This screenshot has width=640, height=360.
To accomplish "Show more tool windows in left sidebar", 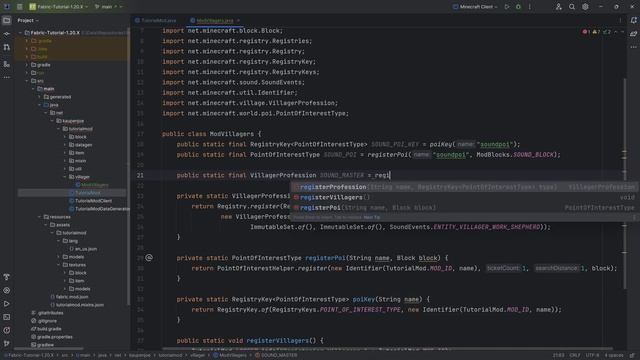I will coord(7,77).
